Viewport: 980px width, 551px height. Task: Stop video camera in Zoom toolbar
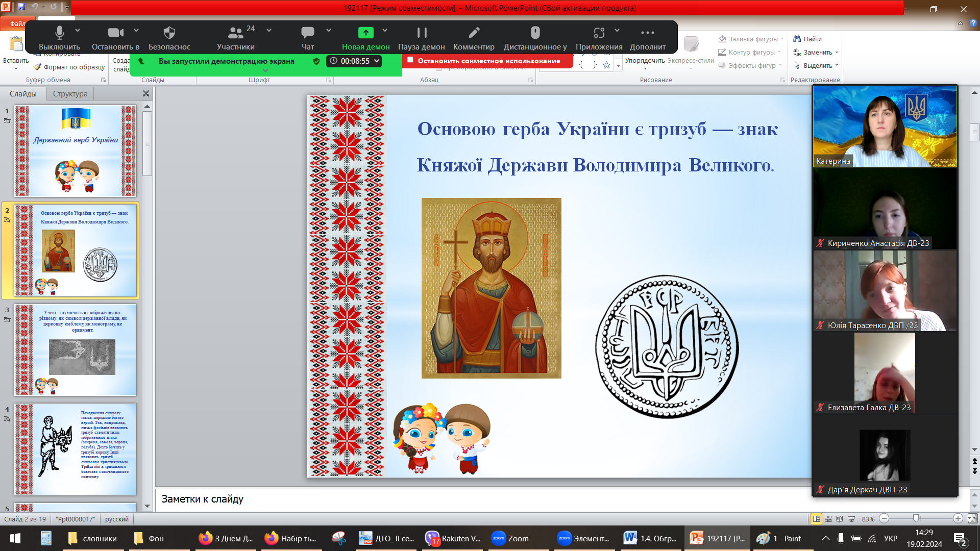point(115,38)
